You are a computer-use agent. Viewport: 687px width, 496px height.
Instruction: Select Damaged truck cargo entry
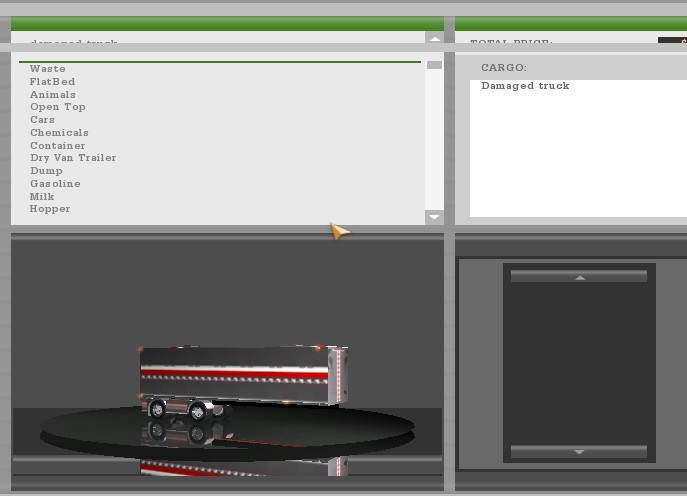(525, 86)
